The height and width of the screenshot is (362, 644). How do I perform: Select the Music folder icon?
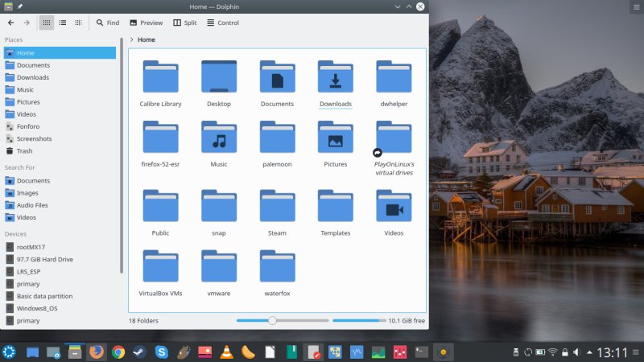(218, 138)
